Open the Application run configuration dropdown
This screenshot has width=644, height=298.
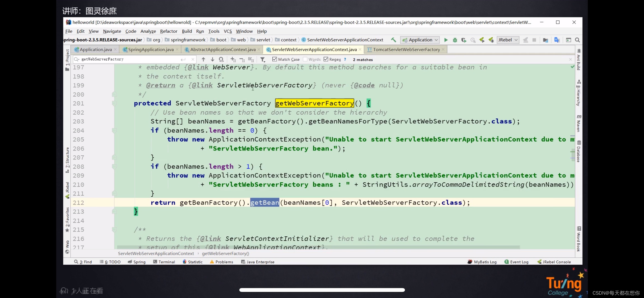420,40
